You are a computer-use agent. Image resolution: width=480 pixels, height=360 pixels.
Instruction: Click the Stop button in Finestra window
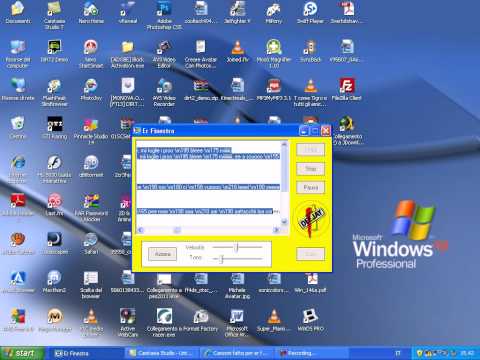[x=310, y=169]
